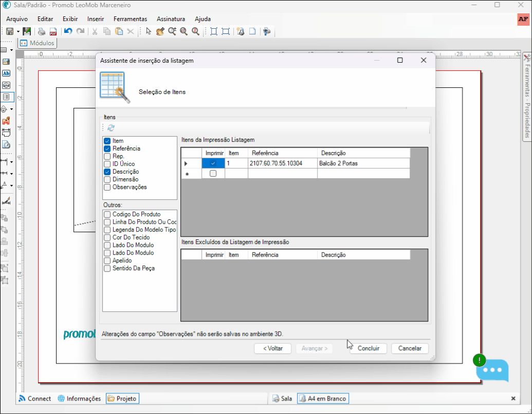Click the Fit Width frame icon

point(226,31)
